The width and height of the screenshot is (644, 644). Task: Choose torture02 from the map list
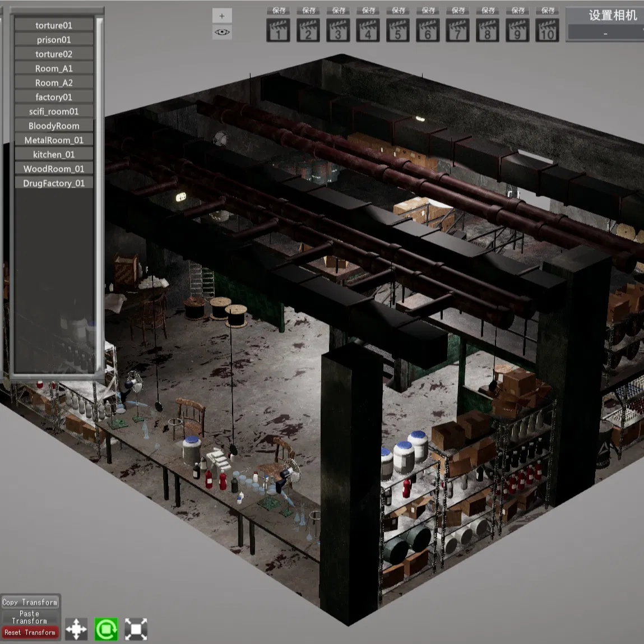pyautogui.click(x=54, y=54)
